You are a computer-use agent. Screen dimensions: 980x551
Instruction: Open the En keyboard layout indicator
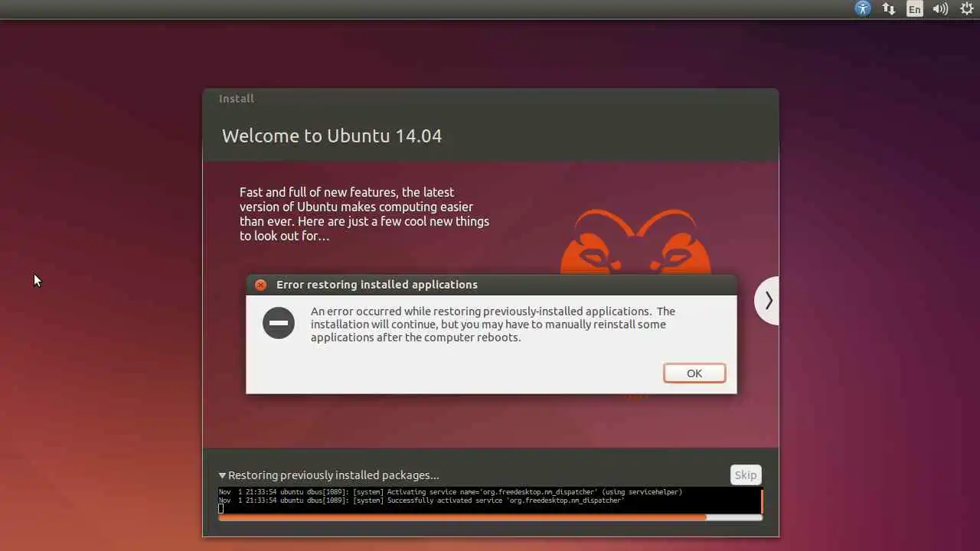pos(914,9)
